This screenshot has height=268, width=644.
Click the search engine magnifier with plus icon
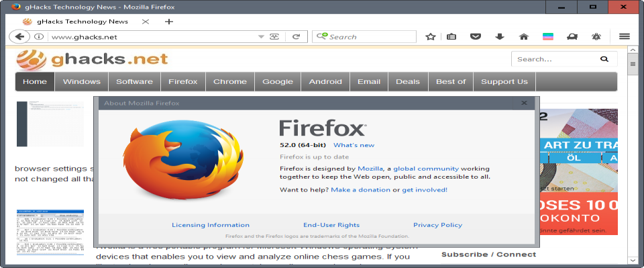[323, 36]
